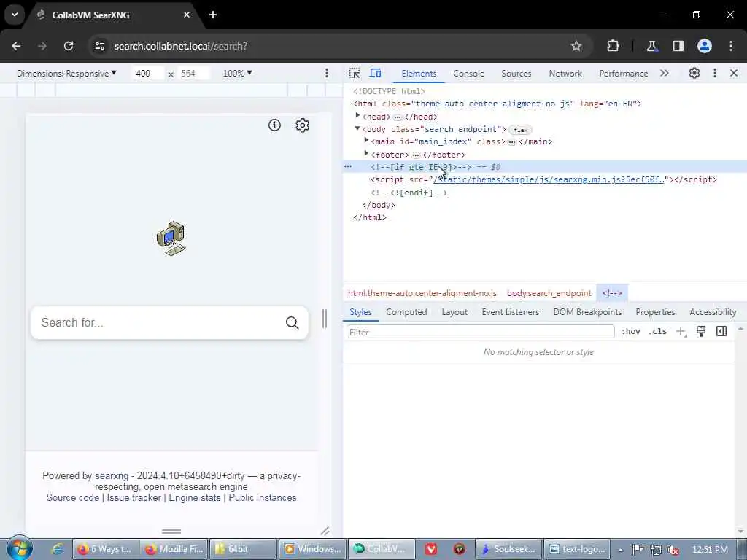Screen dimensions: 747x560
Task: Reload the page with refresh icon
Action: pyautogui.click(x=69, y=46)
